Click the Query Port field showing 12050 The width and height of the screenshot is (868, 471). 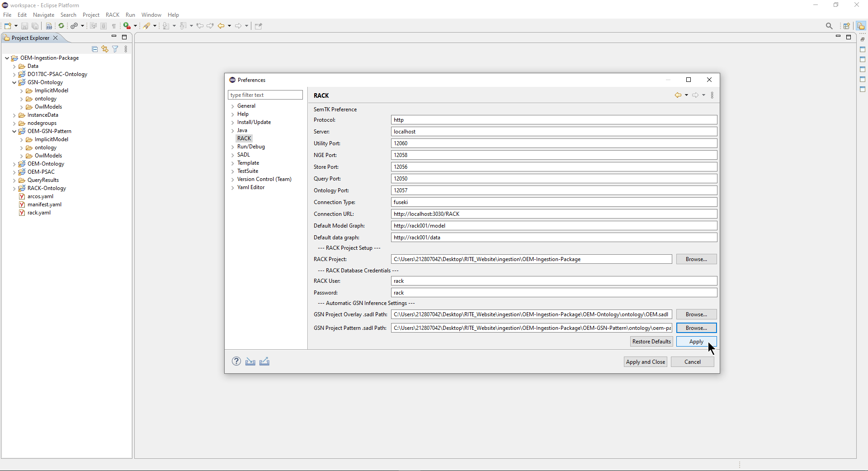tap(554, 179)
